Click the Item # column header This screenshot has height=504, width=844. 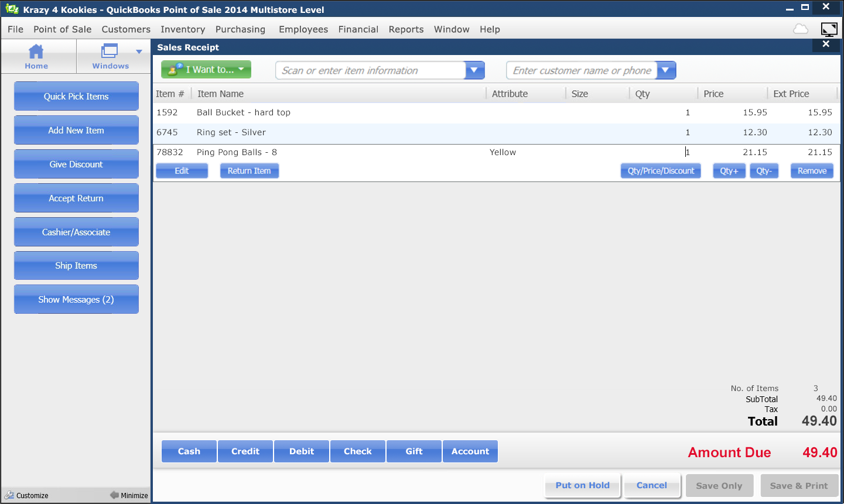[170, 94]
